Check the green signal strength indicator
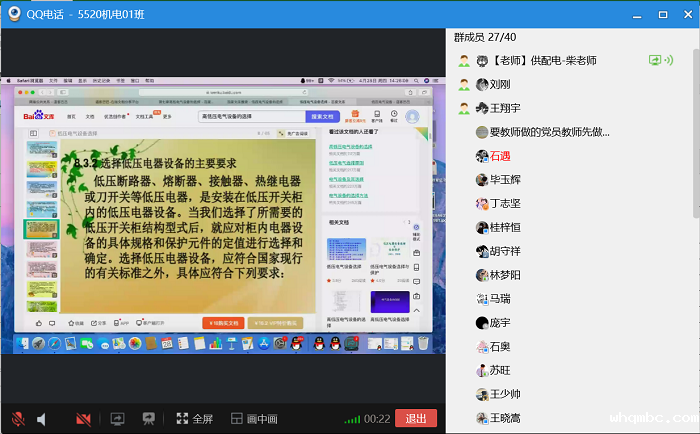The width and height of the screenshot is (700, 434). click(x=352, y=419)
